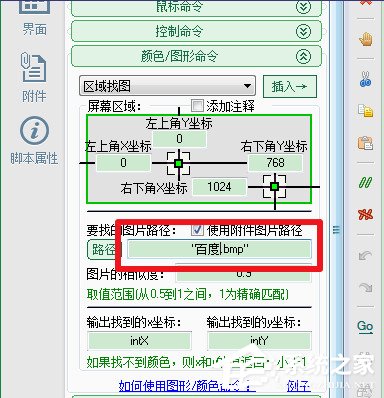Expand the 鼠标命令 section
Viewport: 384px width, 398px height.
point(196,7)
